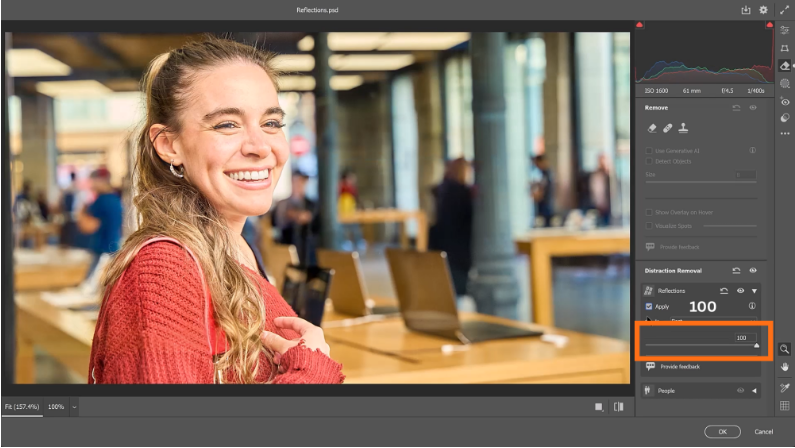Select the Crop and Geometry tool
795x448 pixels.
pos(785,47)
